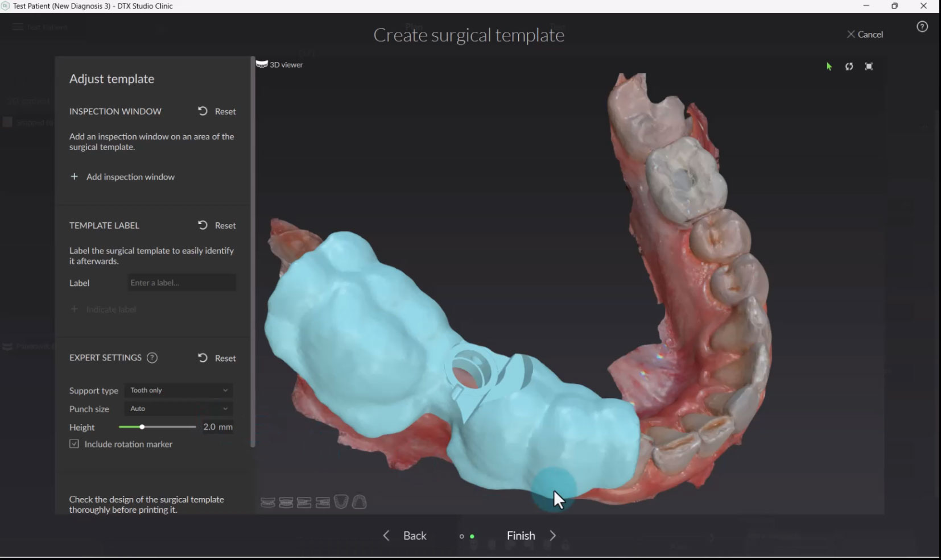Switch to the first jaw view preset

click(x=268, y=502)
